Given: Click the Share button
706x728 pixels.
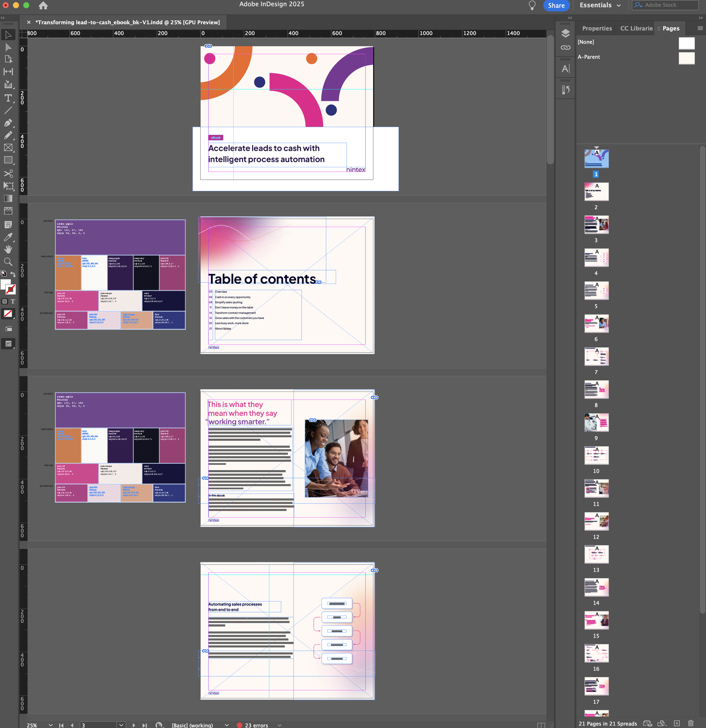Looking at the screenshot, I should (x=556, y=5).
